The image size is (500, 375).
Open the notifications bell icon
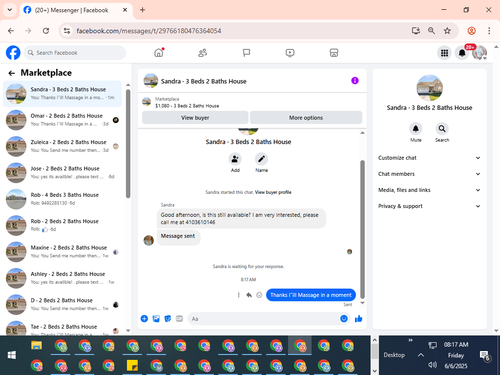click(x=462, y=53)
